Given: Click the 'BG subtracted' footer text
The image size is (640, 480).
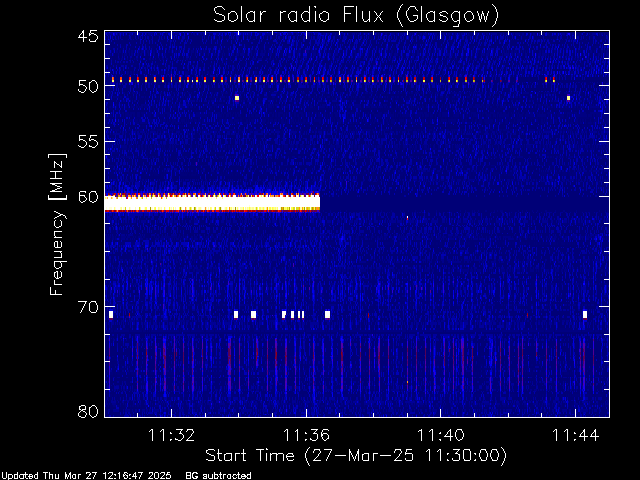Looking at the screenshot, I should 218,476.
